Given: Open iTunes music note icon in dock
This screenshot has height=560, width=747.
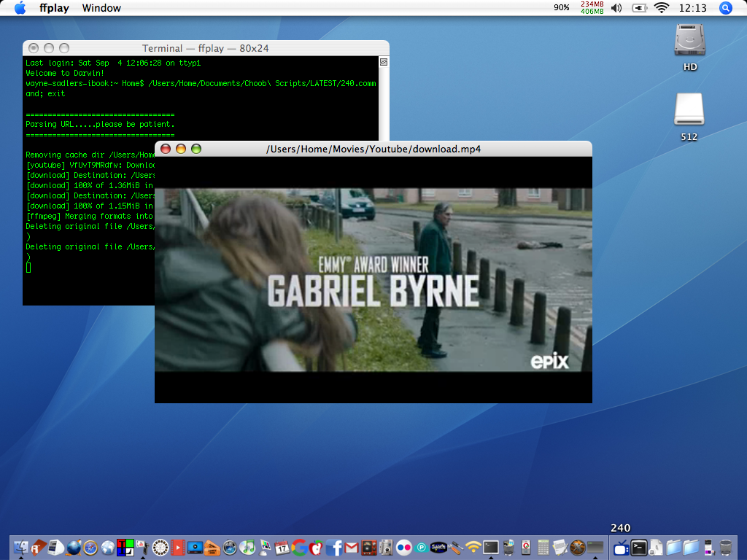Looking at the screenshot, I should [x=247, y=548].
